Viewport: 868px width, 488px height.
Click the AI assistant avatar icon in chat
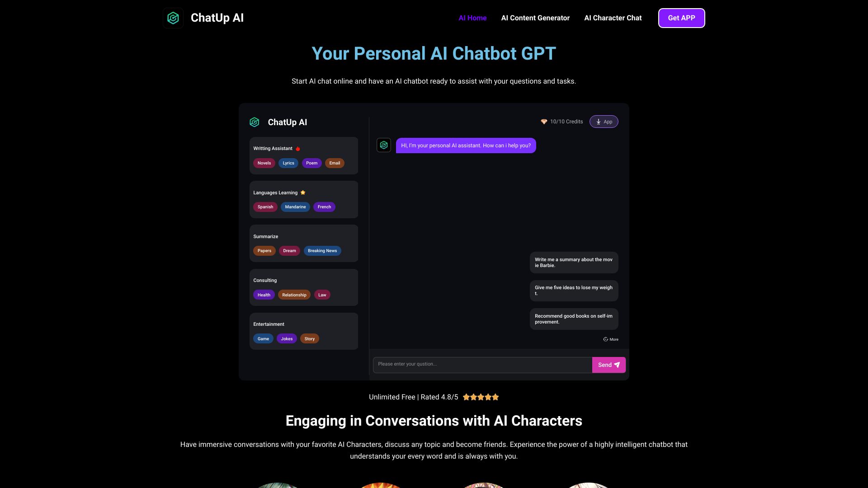[x=384, y=145]
